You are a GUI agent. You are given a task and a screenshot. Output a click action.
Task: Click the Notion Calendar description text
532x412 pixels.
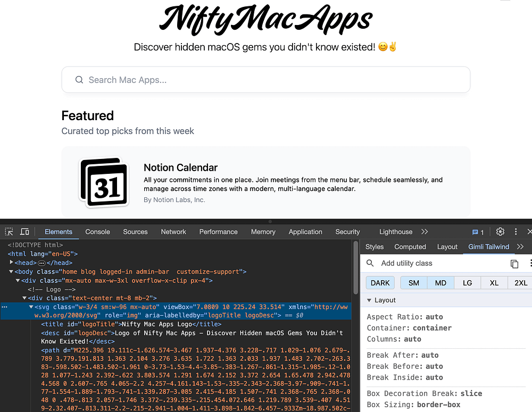click(293, 184)
